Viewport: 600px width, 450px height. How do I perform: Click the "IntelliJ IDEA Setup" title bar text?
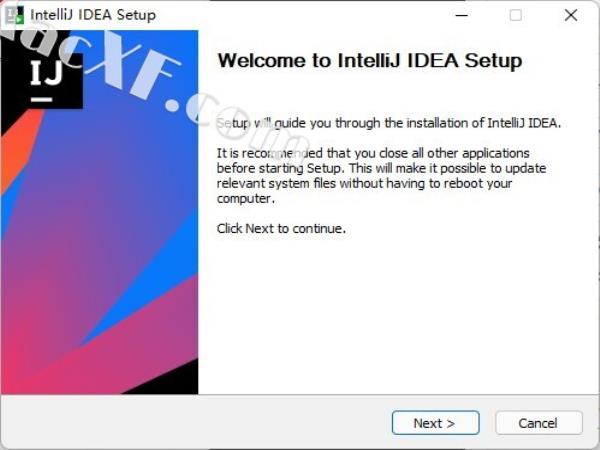pos(93,15)
